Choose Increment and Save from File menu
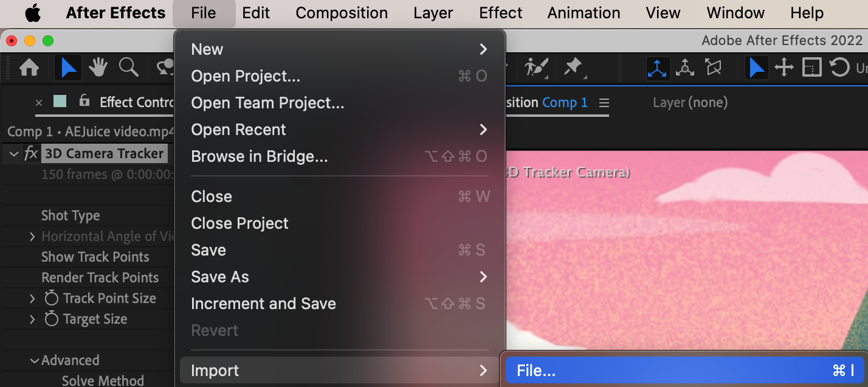 tap(263, 304)
